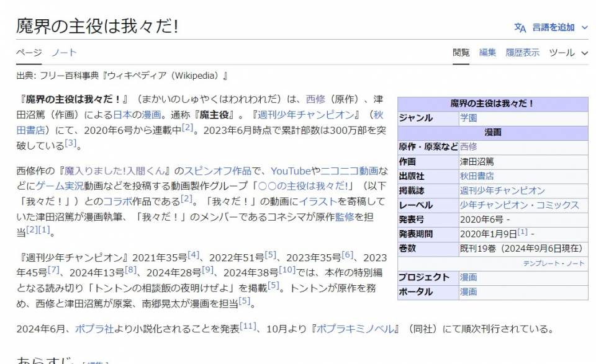
Task: Switch to the ノート tab
Action: point(64,53)
